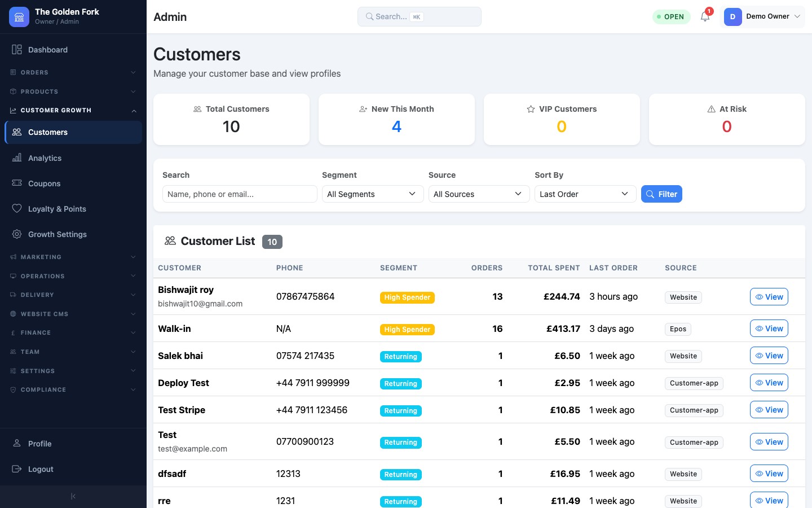Open Loyalty & Points via the heart icon

pyautogui.click(x=17, y=208)
